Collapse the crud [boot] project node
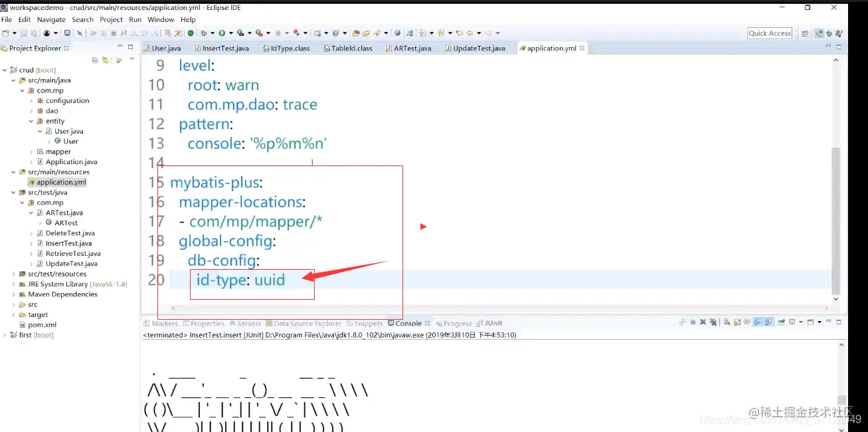Viewport: 868px width, 432px height. click(x=5, y=70)
